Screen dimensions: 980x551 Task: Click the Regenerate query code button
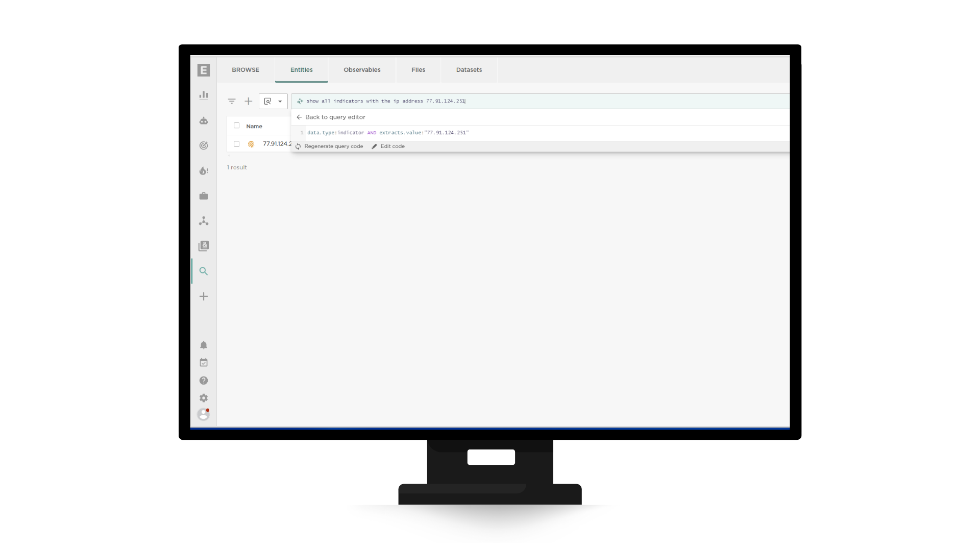point(329,146)
